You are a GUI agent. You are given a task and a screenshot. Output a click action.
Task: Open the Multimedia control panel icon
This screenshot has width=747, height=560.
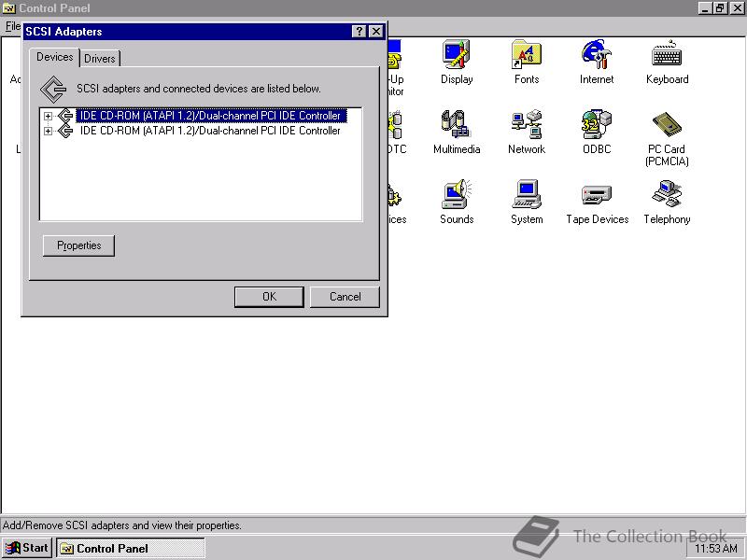(457, 132)
